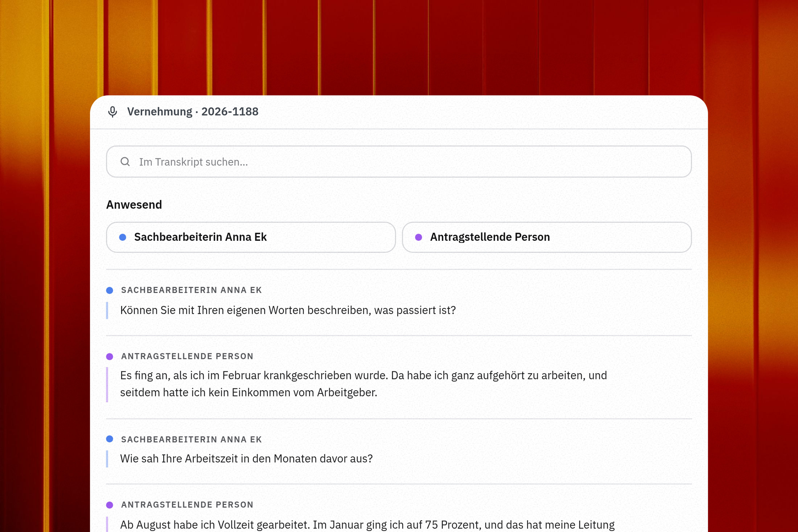Select the Sachbearbeiterin Anna Ek participant chip
Viewport: 798px width, 532px height.
point(251,237)
